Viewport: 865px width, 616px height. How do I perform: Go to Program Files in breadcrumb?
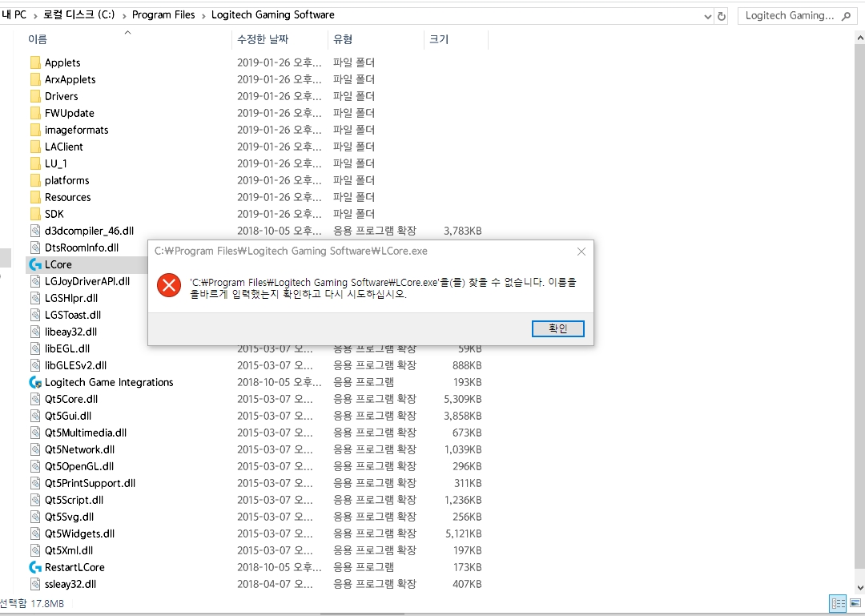[163, 15]
